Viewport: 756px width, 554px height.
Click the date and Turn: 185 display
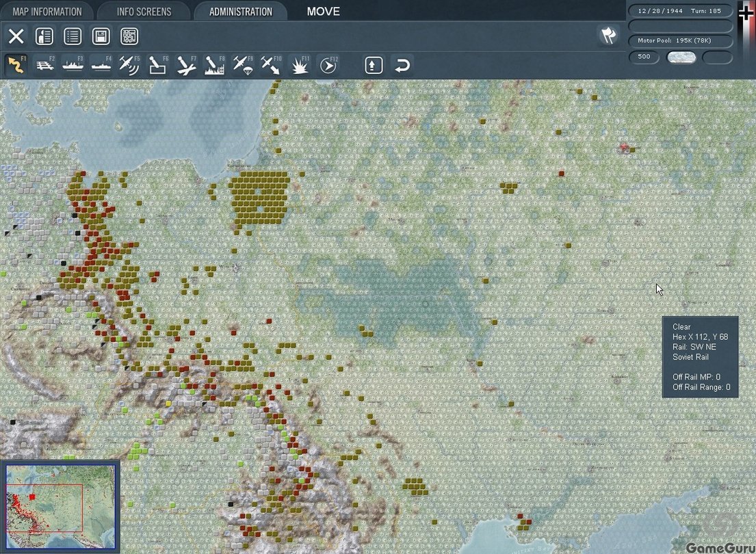tap(680, 11)
